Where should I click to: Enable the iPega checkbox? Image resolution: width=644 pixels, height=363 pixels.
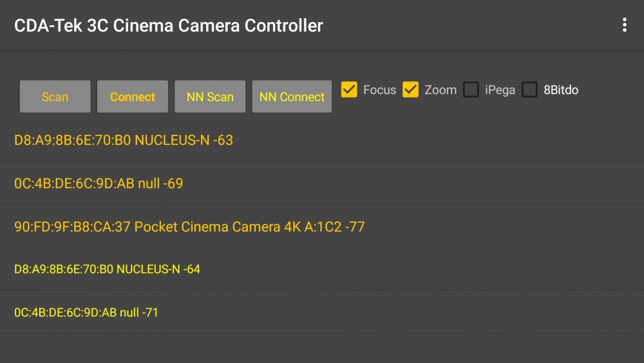click(x=471, y=90)
